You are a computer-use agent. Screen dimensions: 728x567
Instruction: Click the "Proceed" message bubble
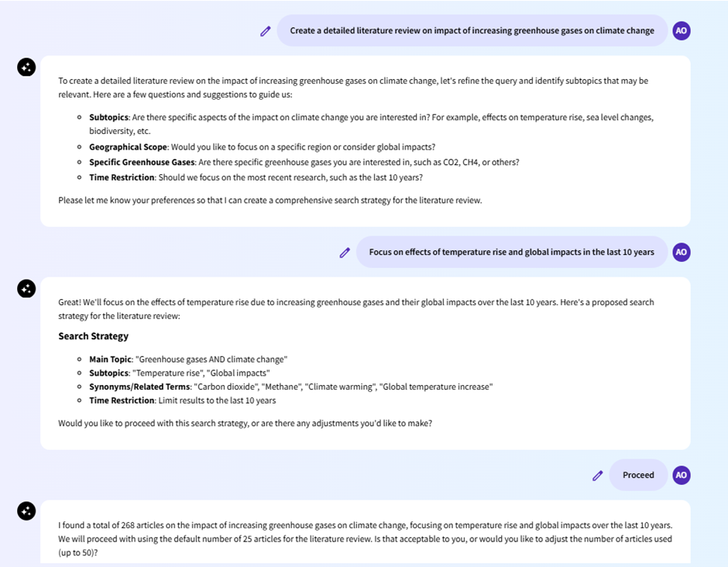coord(638,476)
